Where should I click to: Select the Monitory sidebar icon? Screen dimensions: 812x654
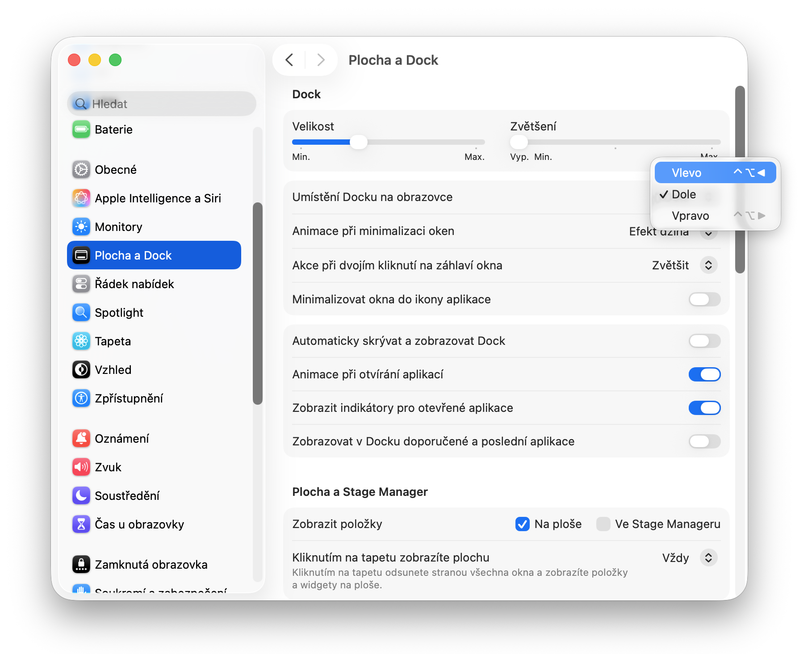[x=81, y=227]
